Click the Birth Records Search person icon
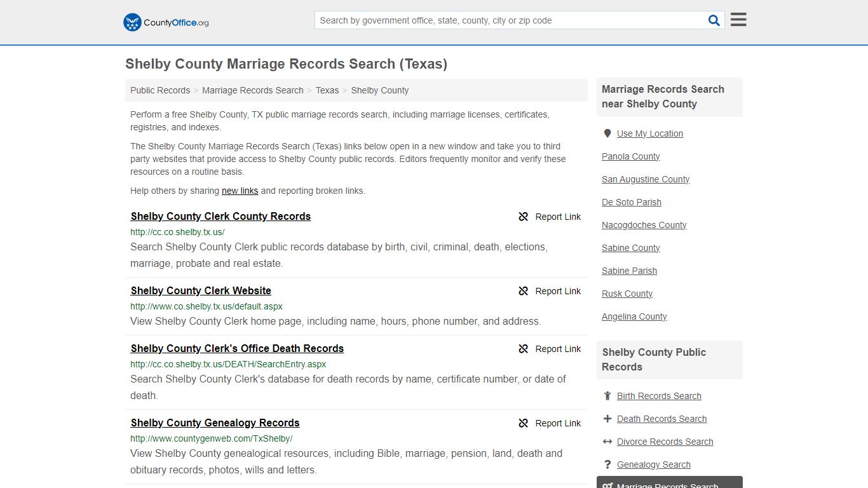Screen dimensions: 868x488 (x=607, y=396)
